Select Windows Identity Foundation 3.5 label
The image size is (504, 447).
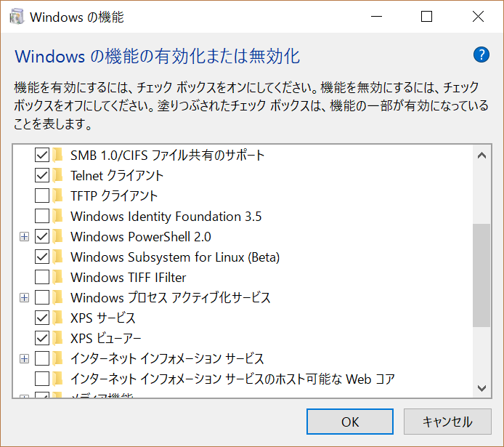[x=166, y=217]
